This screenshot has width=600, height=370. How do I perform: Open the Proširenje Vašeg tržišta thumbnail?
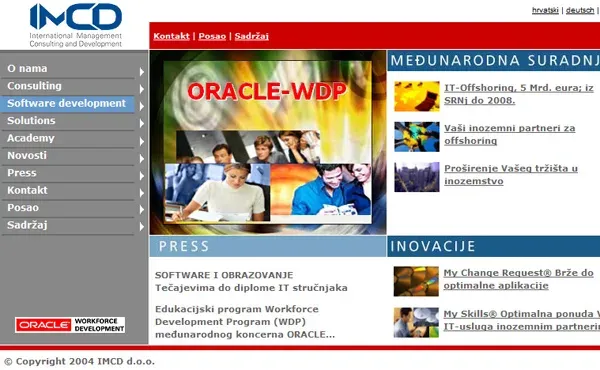[x=417, y=177]
